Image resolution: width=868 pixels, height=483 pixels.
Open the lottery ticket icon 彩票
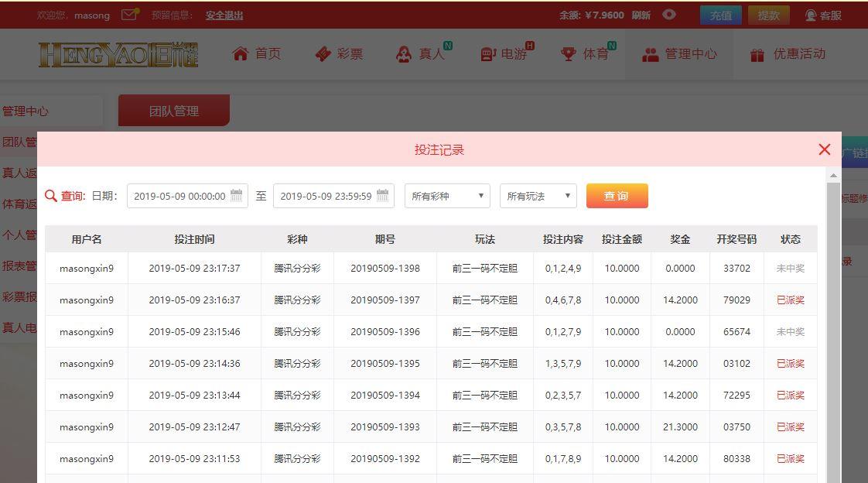click(x=323, y=53)
